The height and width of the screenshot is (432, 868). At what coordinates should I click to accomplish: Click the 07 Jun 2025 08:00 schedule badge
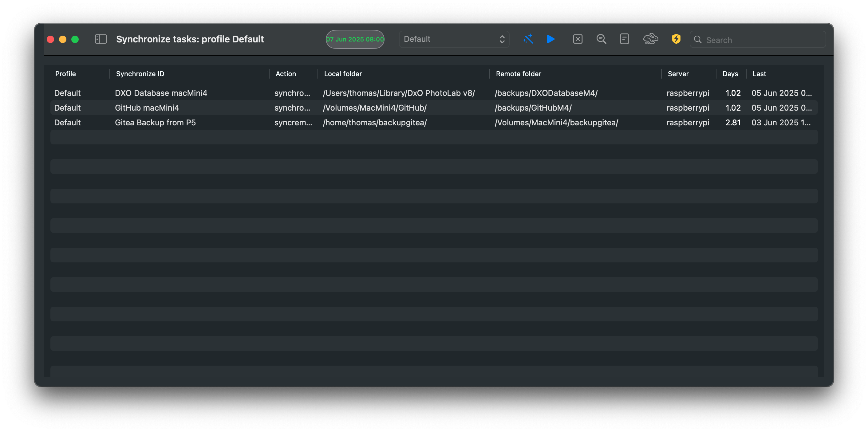(355, 39)
